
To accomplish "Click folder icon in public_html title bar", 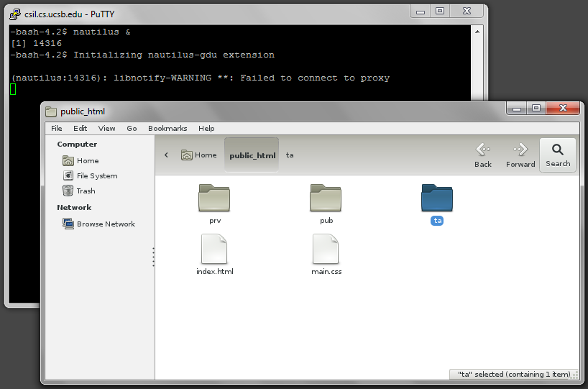I will pyautogui.click(x=50, y=111).
